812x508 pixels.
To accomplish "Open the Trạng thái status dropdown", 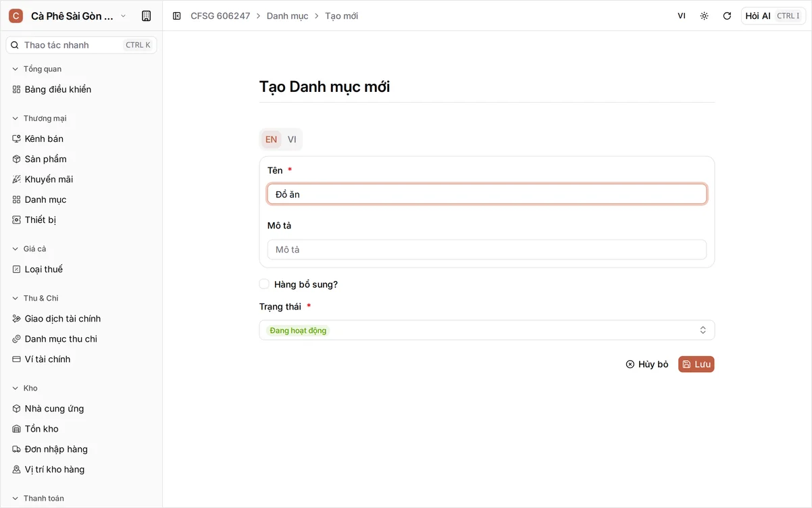I will [x=487, y=330].
